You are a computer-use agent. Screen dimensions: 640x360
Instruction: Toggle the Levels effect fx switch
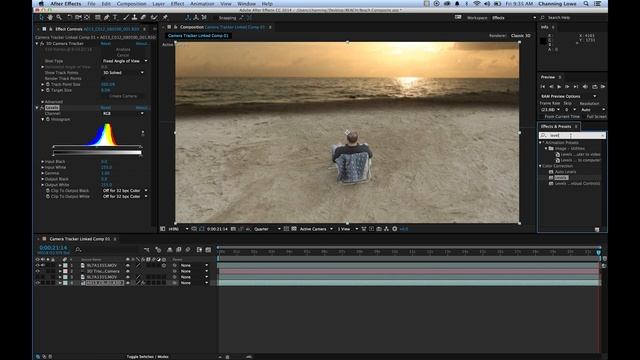[42, 108]
